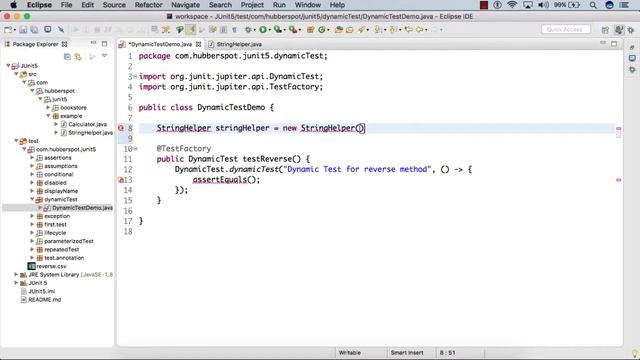This screenshot has height=360, width=640.
Task: Open the Project menu
Action: point(252,5)
